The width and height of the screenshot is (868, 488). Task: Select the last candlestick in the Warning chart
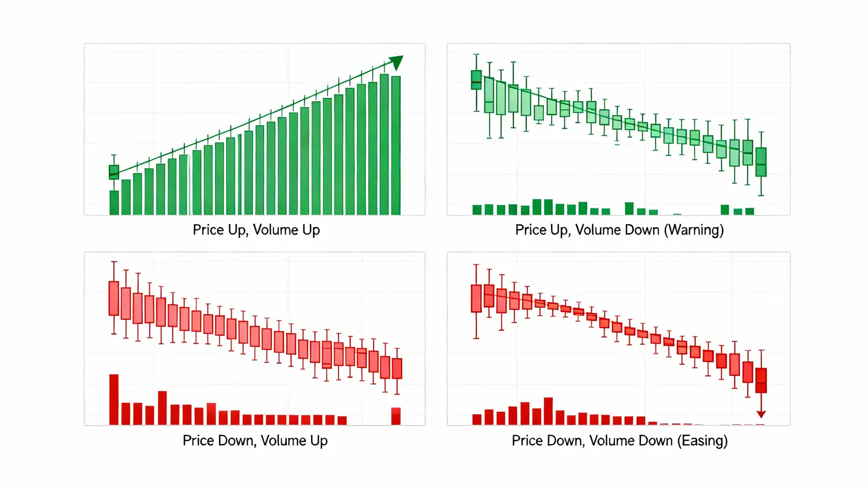pos(761,162)
